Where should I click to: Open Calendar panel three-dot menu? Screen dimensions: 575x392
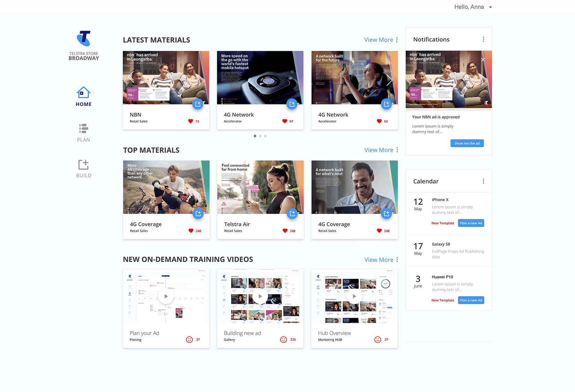tap(483, 181)
